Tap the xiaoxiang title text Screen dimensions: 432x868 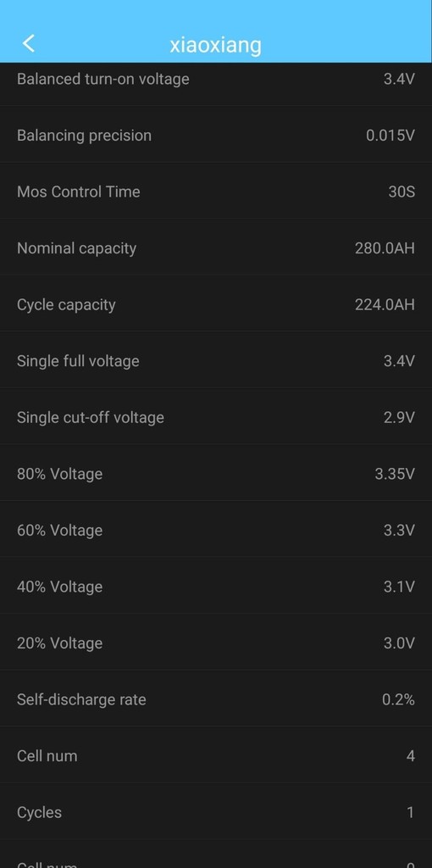pyautogui.click(x=216, y=45)
